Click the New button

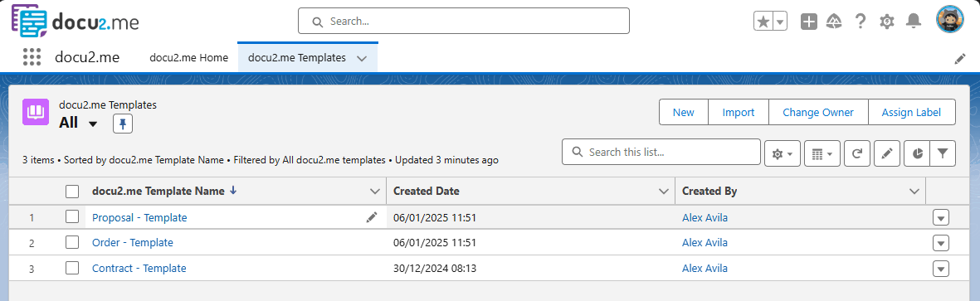(x=684, y=113)
